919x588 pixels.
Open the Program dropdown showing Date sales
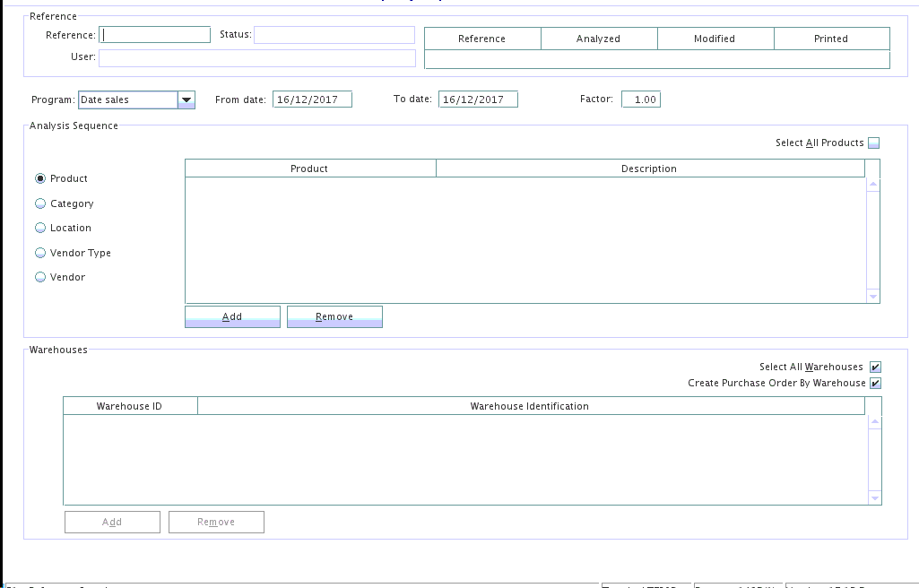pyautogui.click(x=186, y=100)
